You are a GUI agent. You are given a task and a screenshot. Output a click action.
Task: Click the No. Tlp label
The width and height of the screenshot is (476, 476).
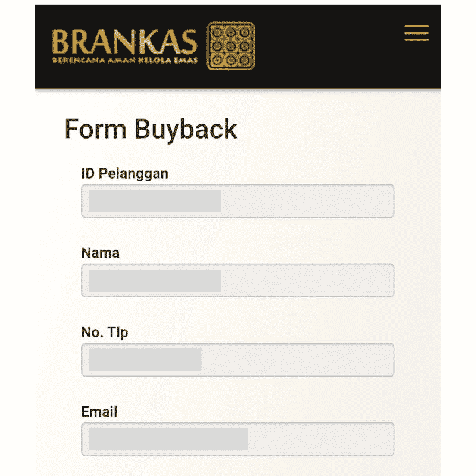coord(105,333)
